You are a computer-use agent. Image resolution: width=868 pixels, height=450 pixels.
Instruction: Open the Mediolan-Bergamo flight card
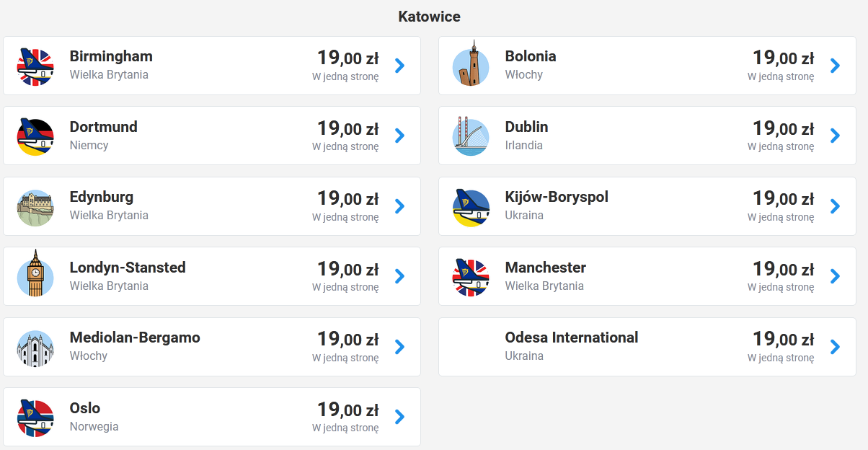[212, 347]
